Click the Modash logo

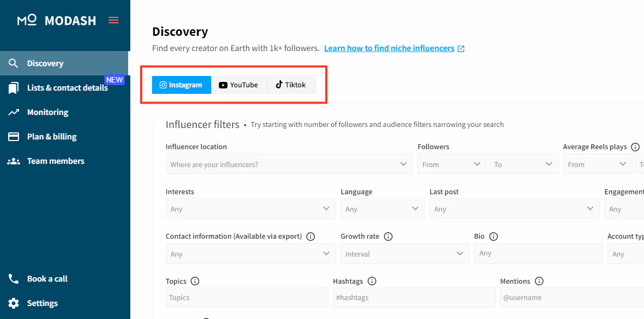pos(56,20)
